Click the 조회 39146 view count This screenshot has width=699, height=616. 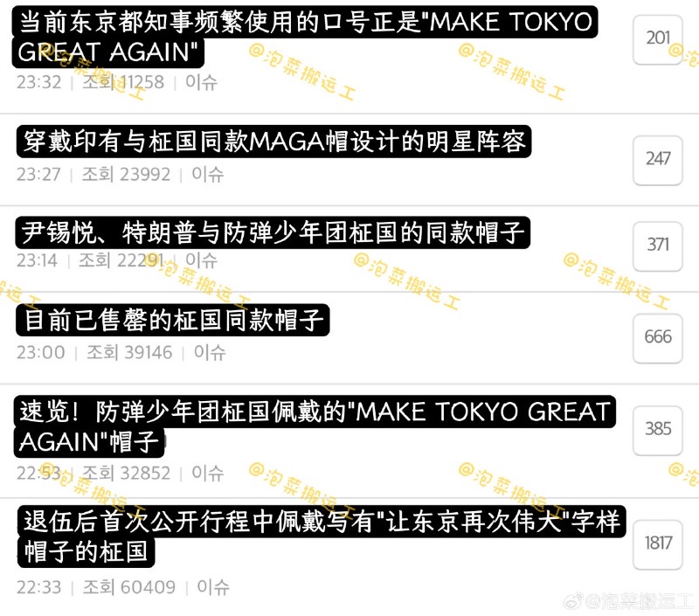coord(129,353)
